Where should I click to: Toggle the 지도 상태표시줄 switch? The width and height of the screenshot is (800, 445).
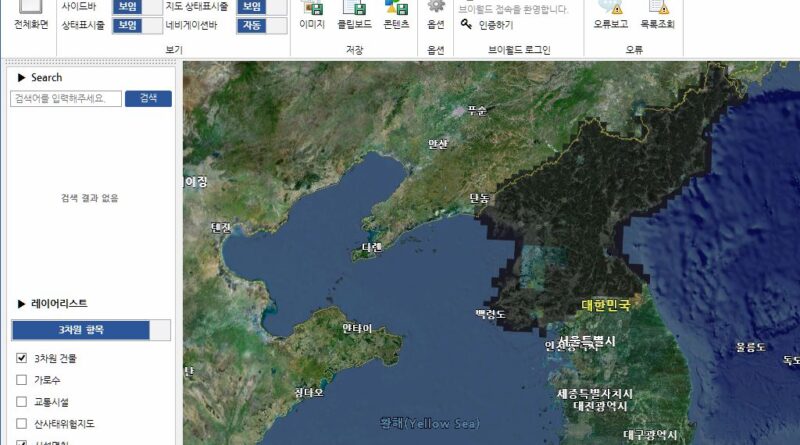pos(262,7)
